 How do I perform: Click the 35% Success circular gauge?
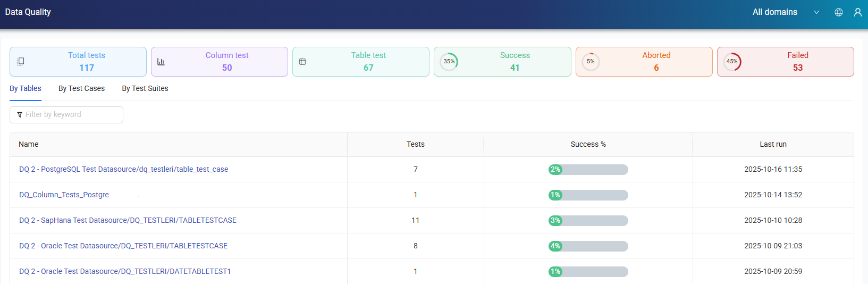pyautogui.click(x=449, y=62)
